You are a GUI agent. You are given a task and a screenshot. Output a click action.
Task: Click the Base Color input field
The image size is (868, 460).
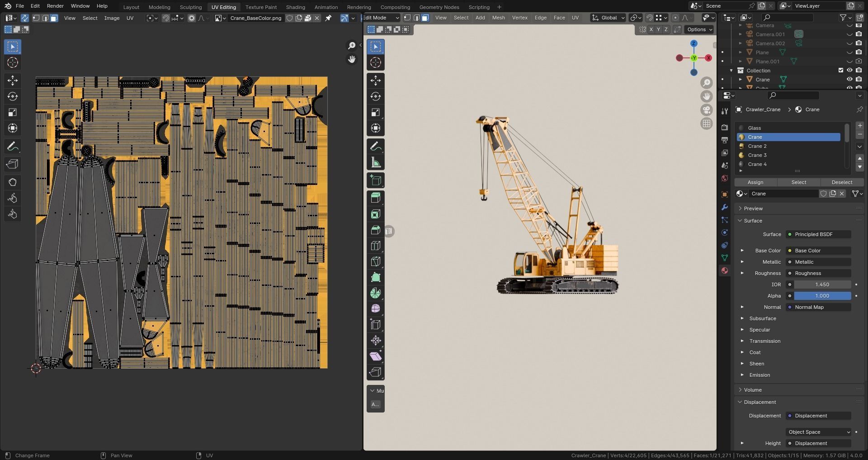point(819,251)
